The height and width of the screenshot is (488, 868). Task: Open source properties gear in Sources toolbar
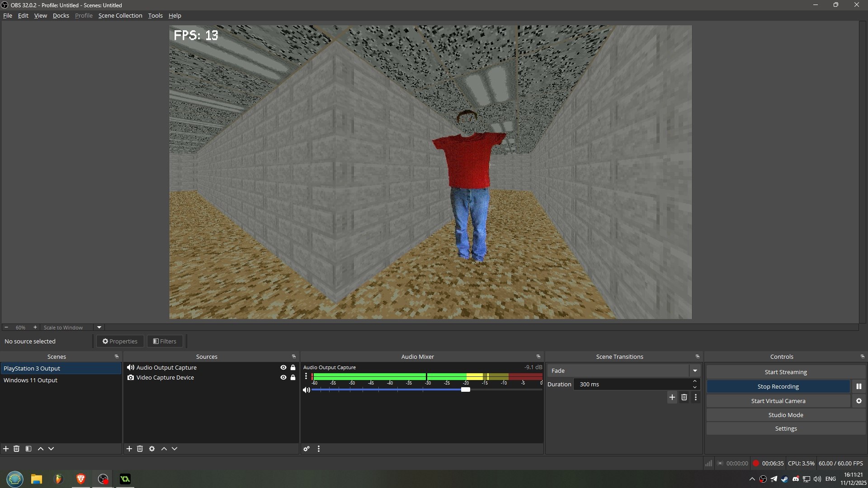pos(152,449)
